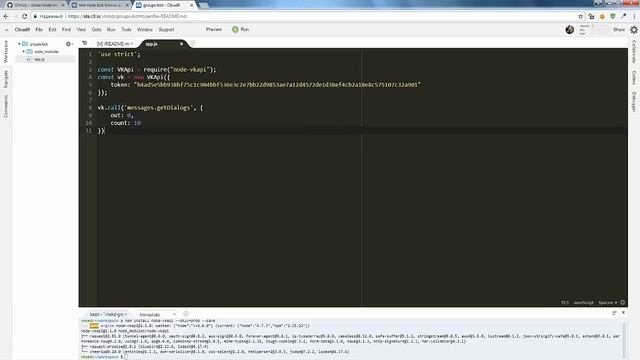Open Cloud9 preferences gear icon
Screen dimensions: 640x360
(x=634, y=29)
